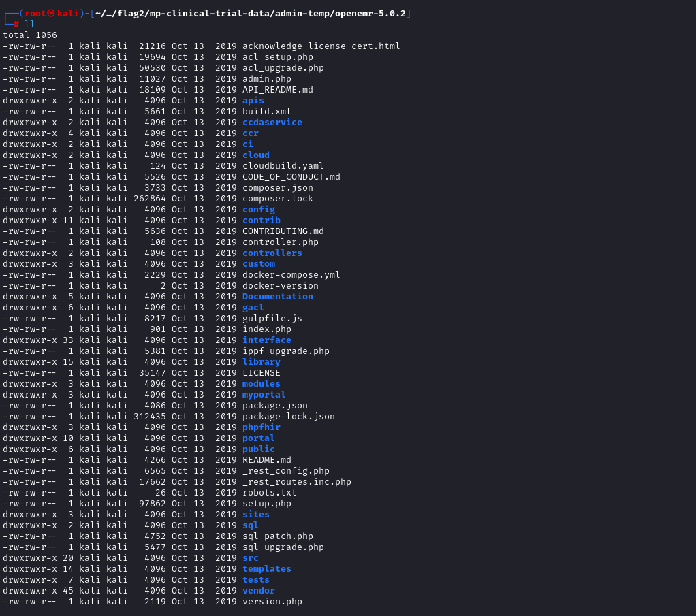
Task: Select the 'acknowledge_license_cert.html' filename
Action: pos(321,46)
